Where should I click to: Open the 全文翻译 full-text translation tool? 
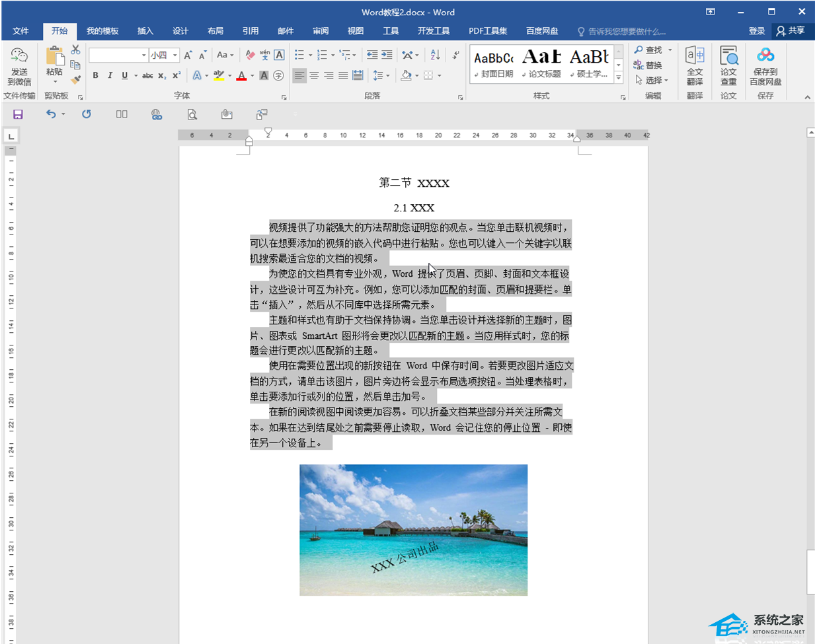(694, 65)
